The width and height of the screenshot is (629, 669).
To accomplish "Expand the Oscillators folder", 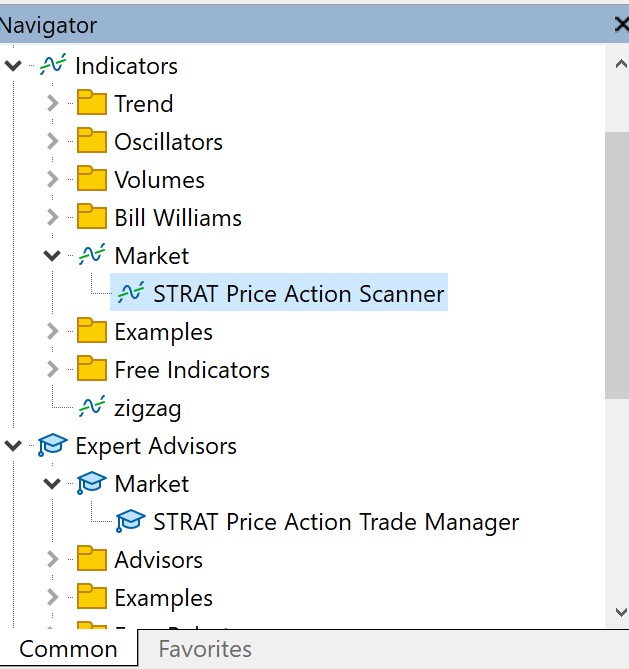I will tap(53, 142).
